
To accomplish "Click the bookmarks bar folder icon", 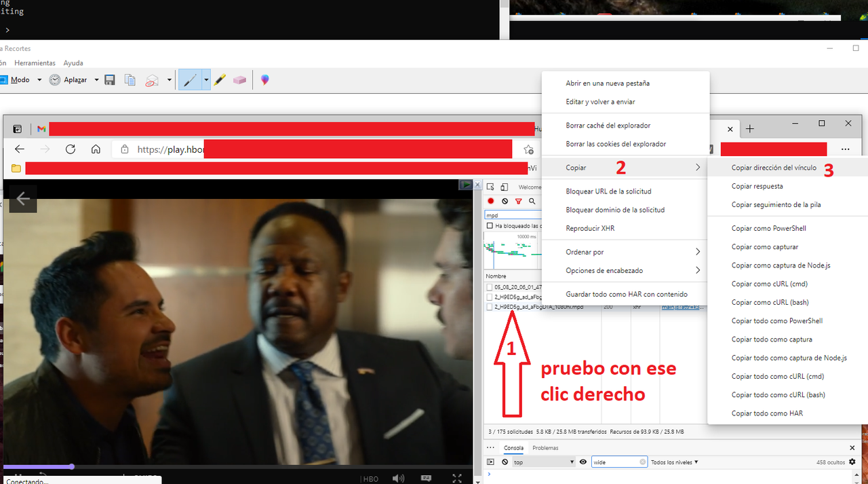I will [x=16, y=168].
